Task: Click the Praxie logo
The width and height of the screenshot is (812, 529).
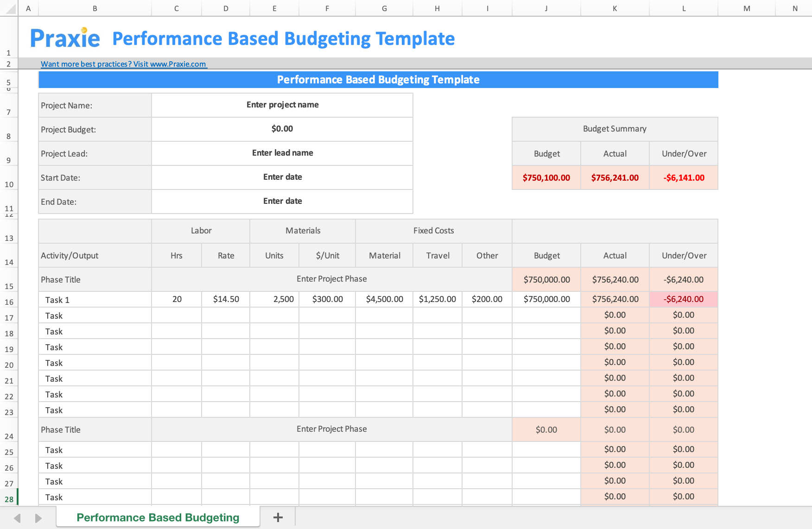Action: [65, 38]
